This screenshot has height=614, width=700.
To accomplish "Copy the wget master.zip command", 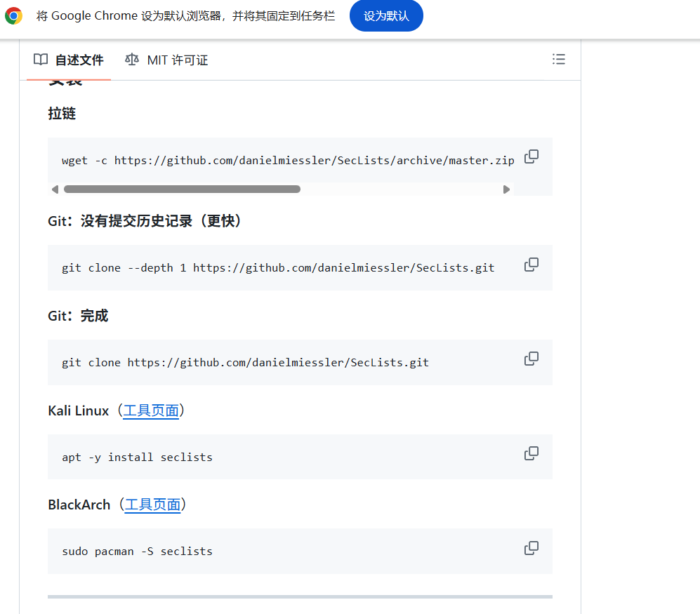I will coord(531,156).
